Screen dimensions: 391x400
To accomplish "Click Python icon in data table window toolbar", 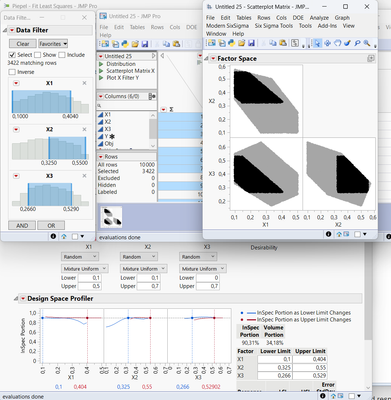I will (125, 44).
